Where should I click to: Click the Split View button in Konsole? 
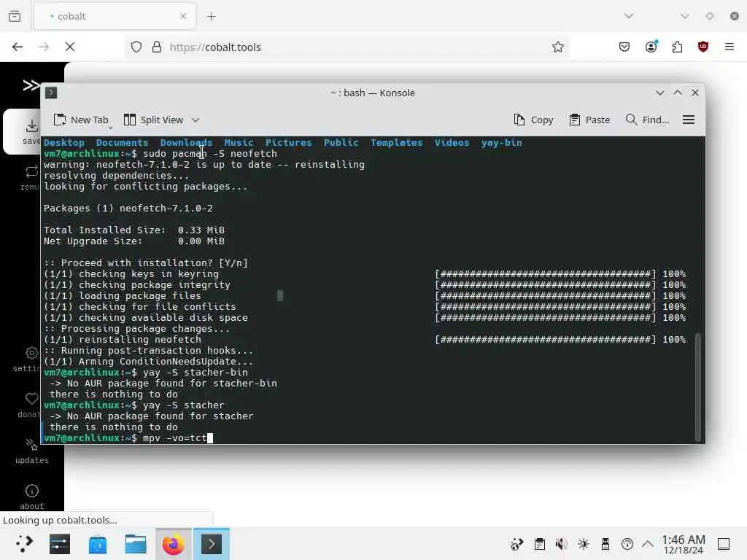coord(153,120)
